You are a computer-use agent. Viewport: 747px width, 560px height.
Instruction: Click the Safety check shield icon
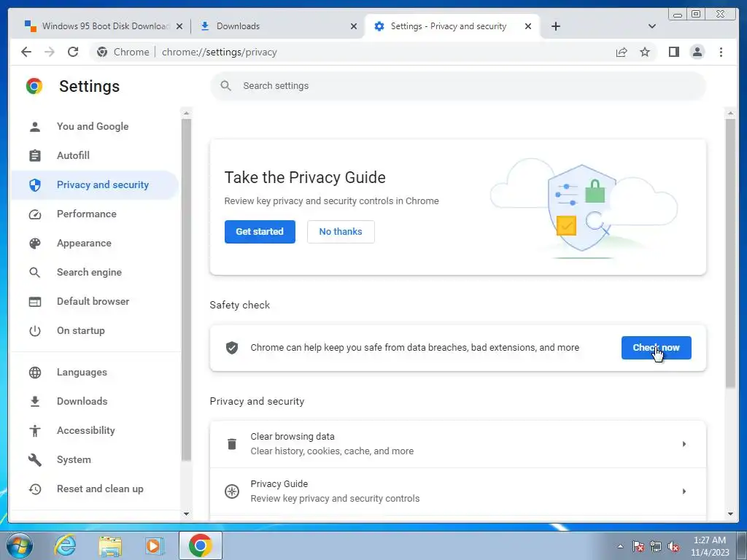(232, 348)
